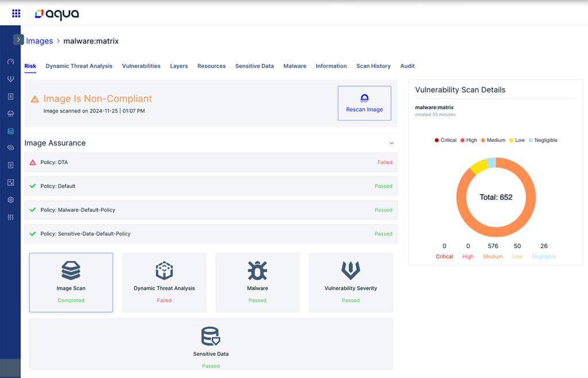
Task: Switch to the Vulnerabilities tab
Action: (x=141, y=66)
